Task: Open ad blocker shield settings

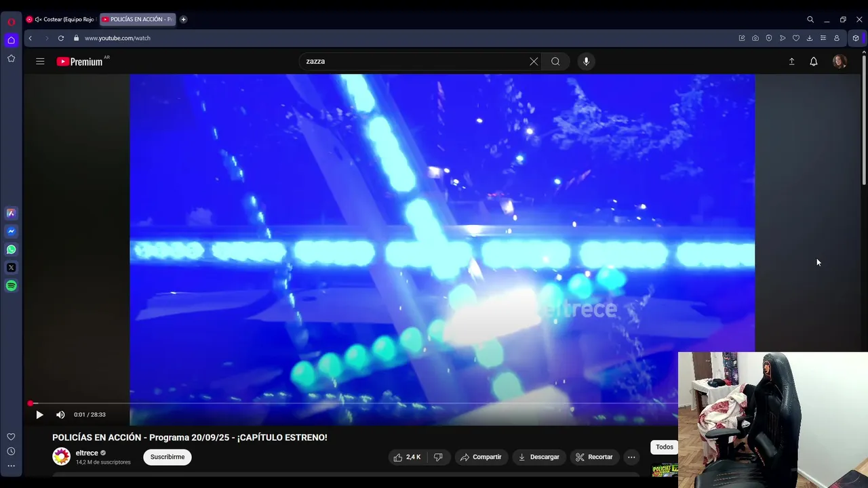Action: coord(769,38)
